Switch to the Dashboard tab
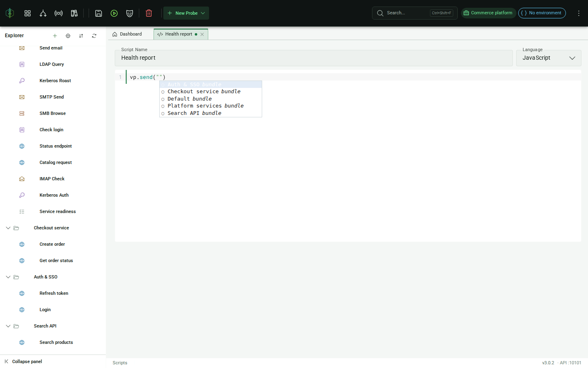 click(127, 34)
